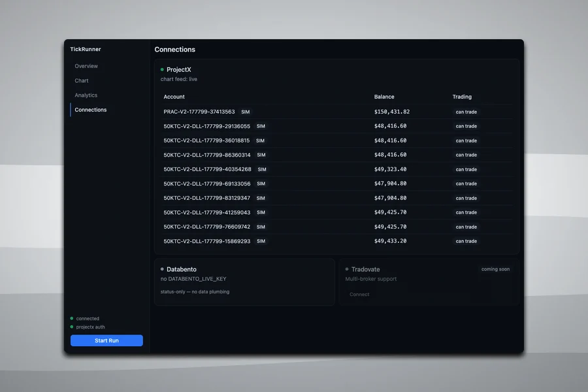The image size is (588, 392).
Task: Click the Start Run button
Action: 106,340
